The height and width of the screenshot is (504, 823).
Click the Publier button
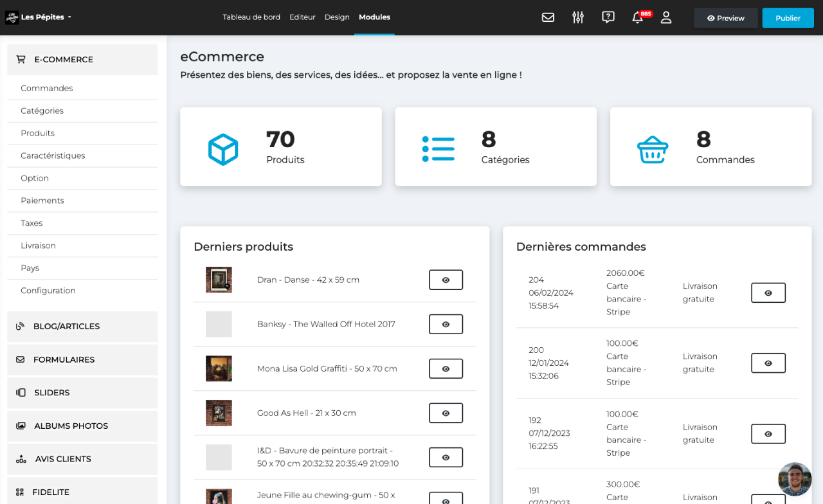tap(788, 18)
